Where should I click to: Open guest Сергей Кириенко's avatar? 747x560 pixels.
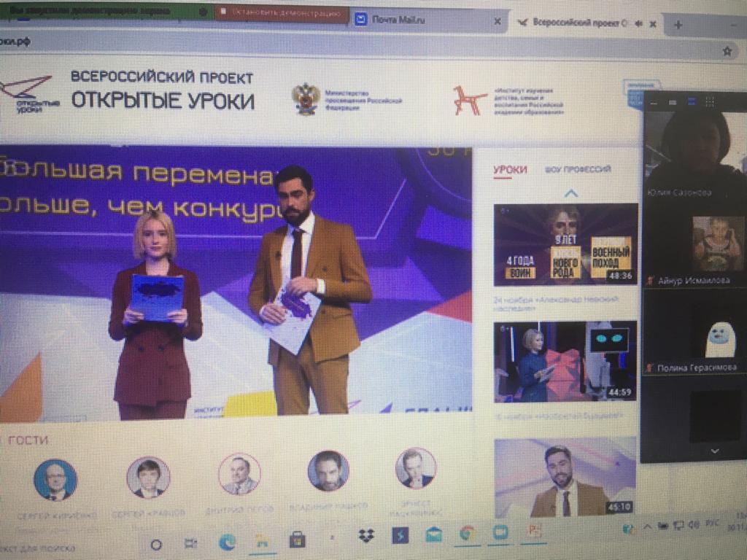tap(55, 479)
